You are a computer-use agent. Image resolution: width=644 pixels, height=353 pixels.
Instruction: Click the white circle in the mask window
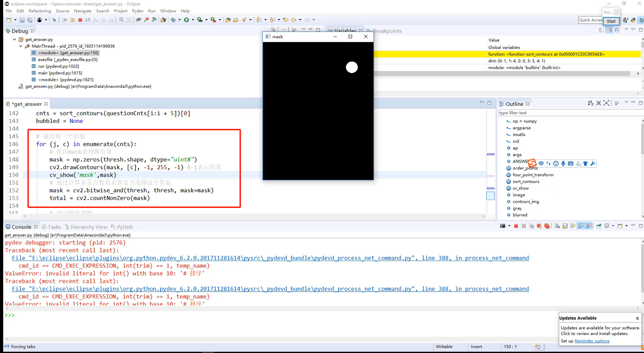pyautogui.click(x=352, y=67)
